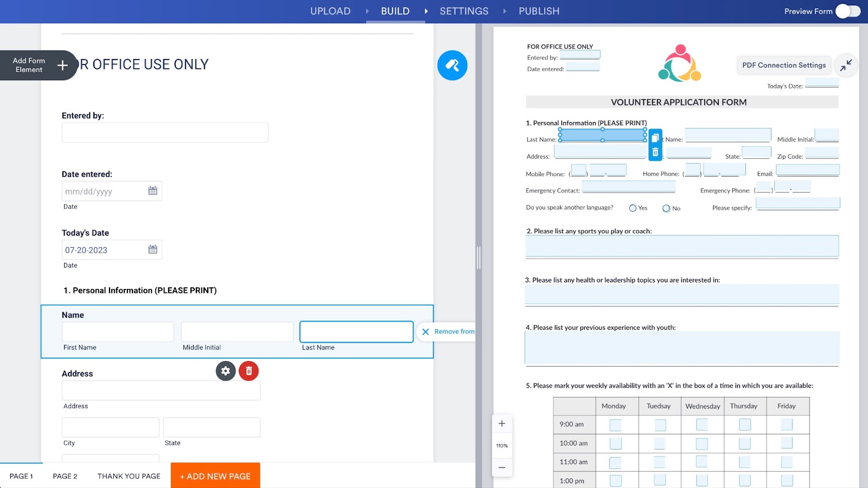Select No radio for another language
Image resolution: width=868 pixels, height=488 pixels.
coord(666,208)
